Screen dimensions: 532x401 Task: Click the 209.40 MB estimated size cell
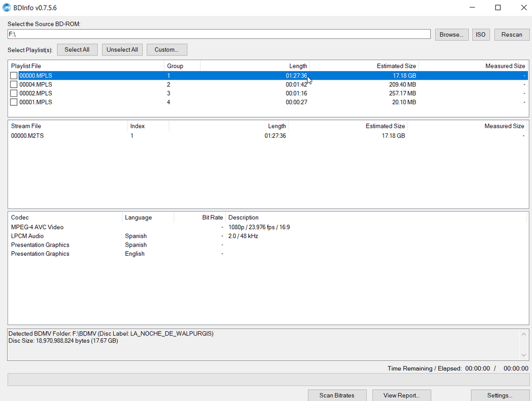[403, 85]
